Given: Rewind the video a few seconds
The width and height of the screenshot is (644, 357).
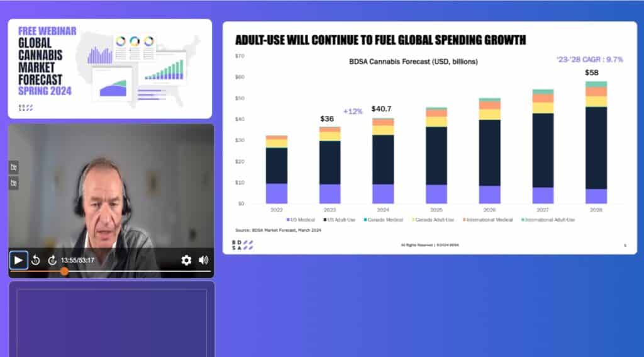Looking at the screenshot, I should point(36,260).
